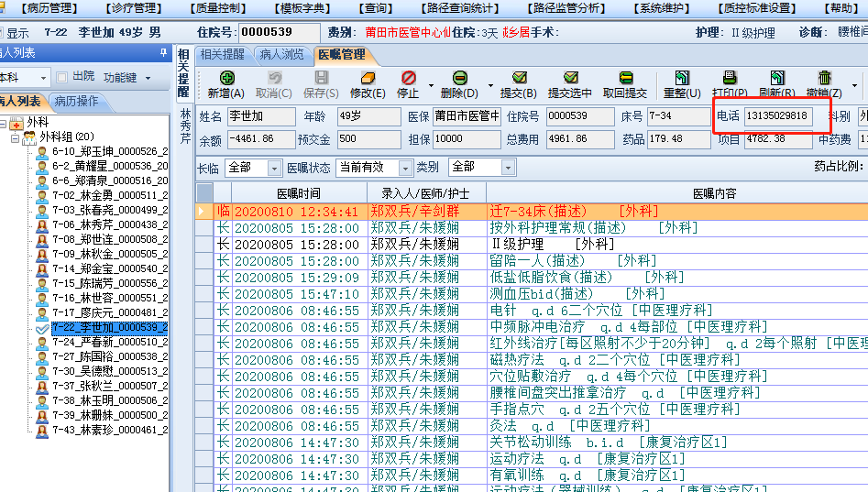Switch to the 医嘱管理 tab

pos(342,54)
